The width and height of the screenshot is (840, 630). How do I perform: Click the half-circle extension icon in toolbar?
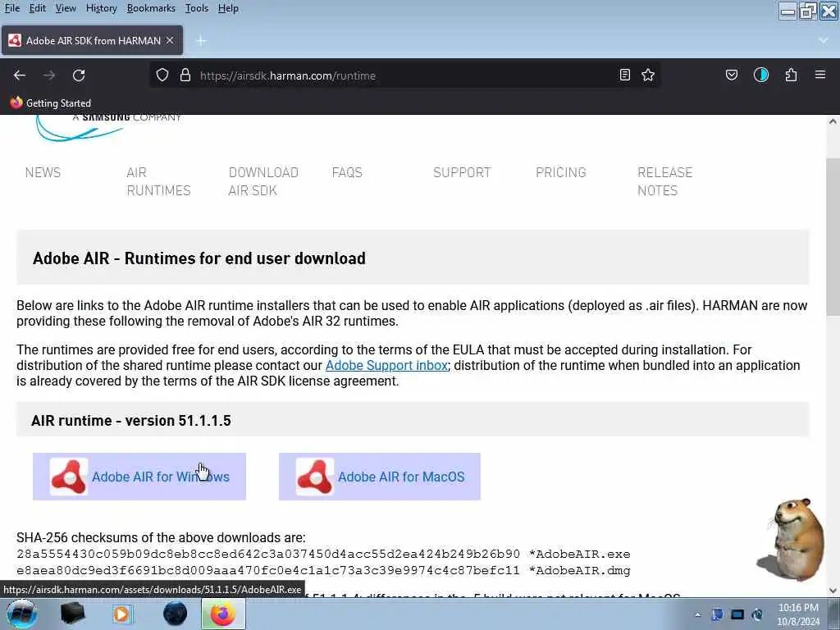pyautogui.click(x=761, y=75)
